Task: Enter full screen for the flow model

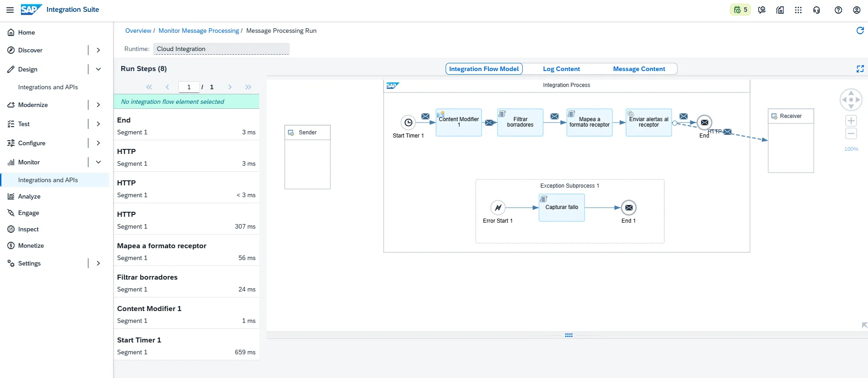Action: (860, 69)
